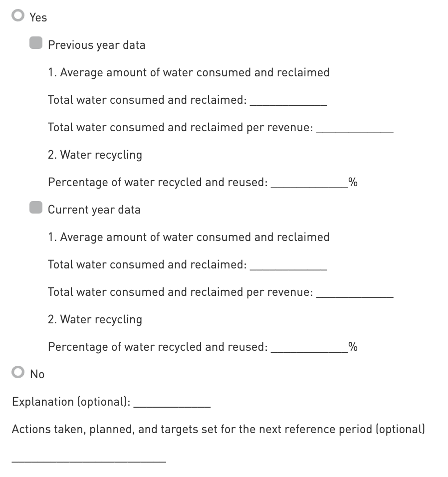This screenshot has height=477, width=448.
Task: Click previous year total water consumed field
Action: (288, 100)
